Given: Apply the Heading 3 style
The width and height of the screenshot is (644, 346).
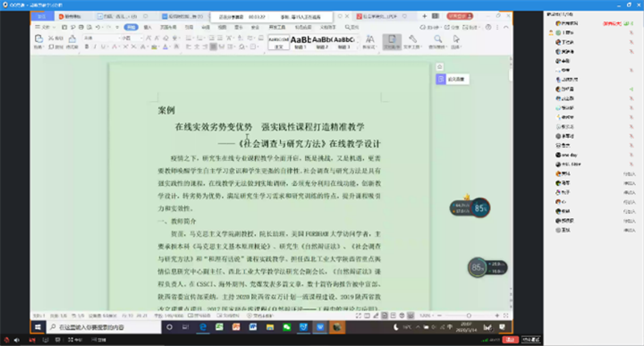Looking at the screenshot, I should point(345,42).
